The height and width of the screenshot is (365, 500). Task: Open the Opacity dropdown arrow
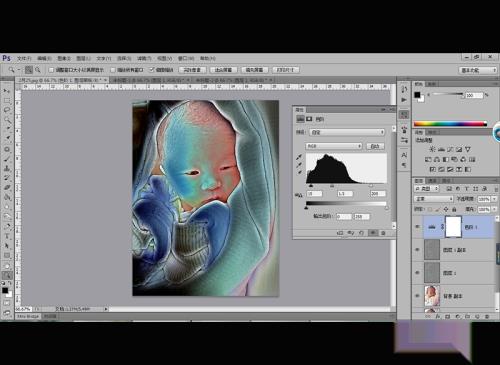[494, 199]
